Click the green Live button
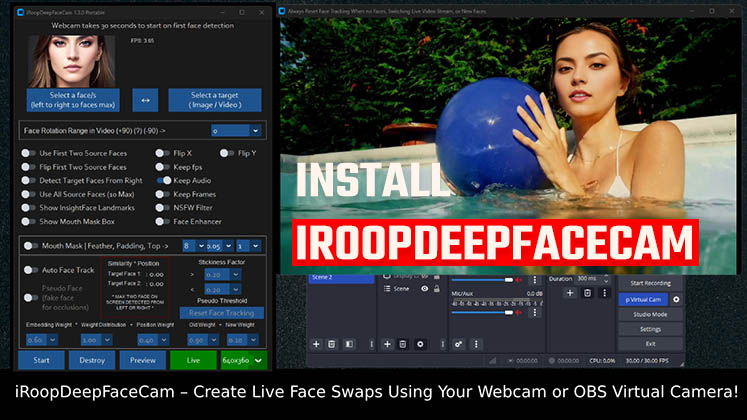 pyautogui.click(x=193, y=360)
